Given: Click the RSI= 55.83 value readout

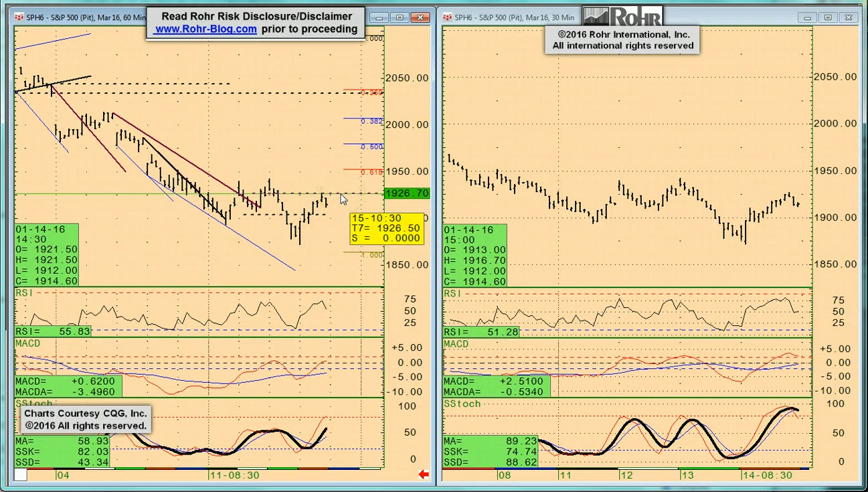Looking at the screenshot, I should 52,331.
